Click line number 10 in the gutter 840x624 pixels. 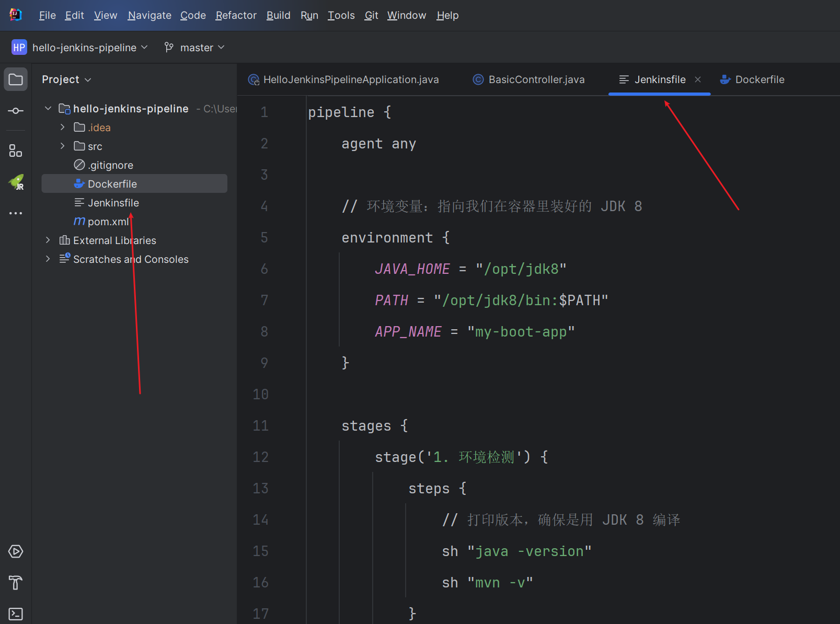click(260, 395)
